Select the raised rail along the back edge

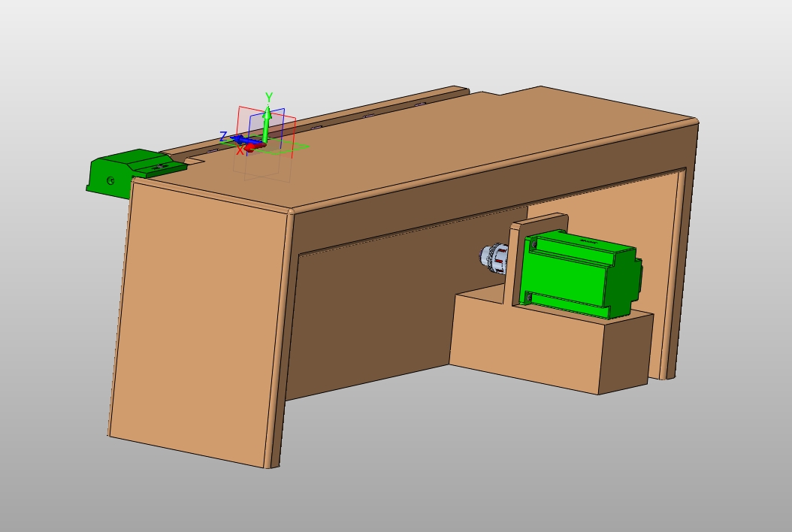point(338,122)
